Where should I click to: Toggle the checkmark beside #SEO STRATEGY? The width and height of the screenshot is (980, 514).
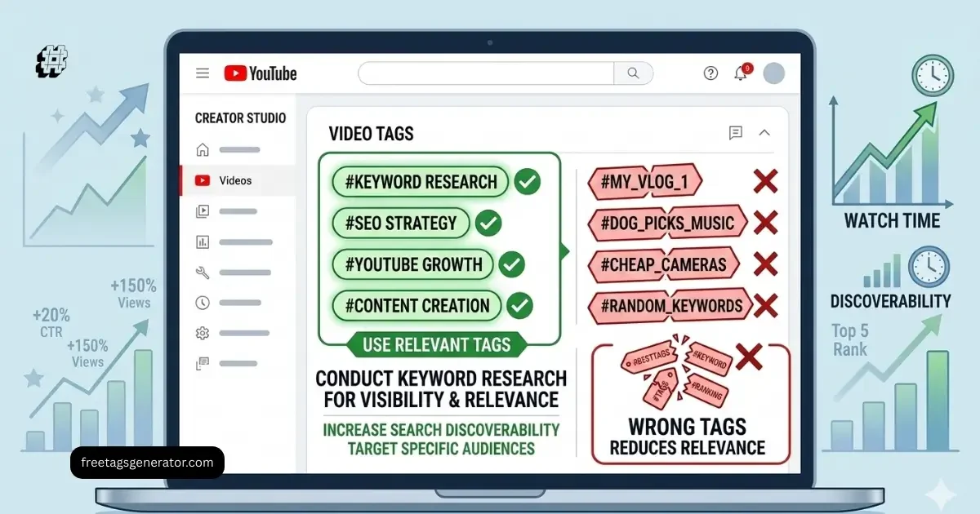click(488, 223)
